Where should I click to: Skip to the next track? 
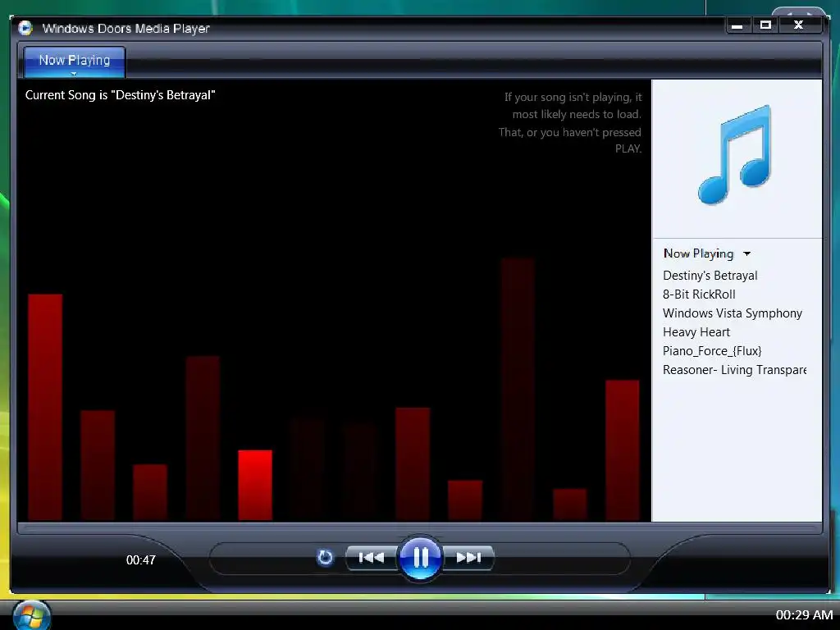point(468,558)
